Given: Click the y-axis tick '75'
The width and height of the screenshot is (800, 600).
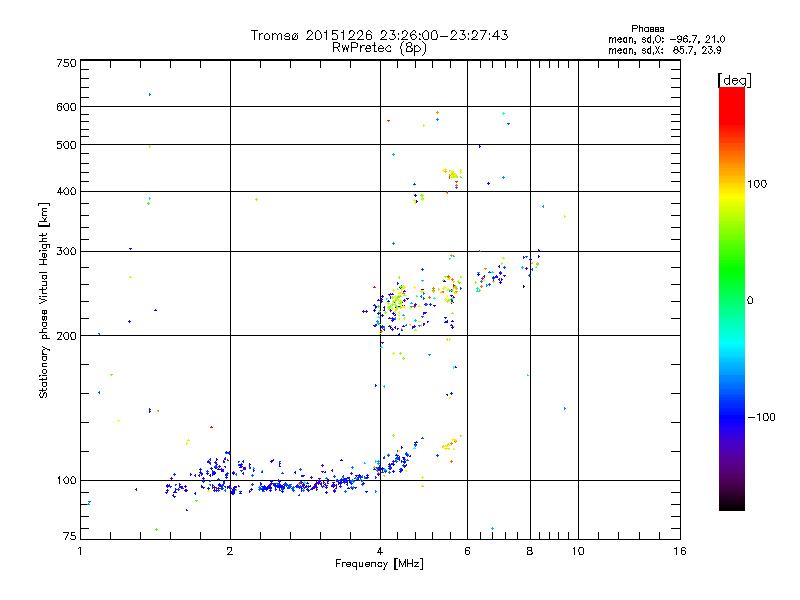Looking at the screenshot, I should click(x=70, y=536).
